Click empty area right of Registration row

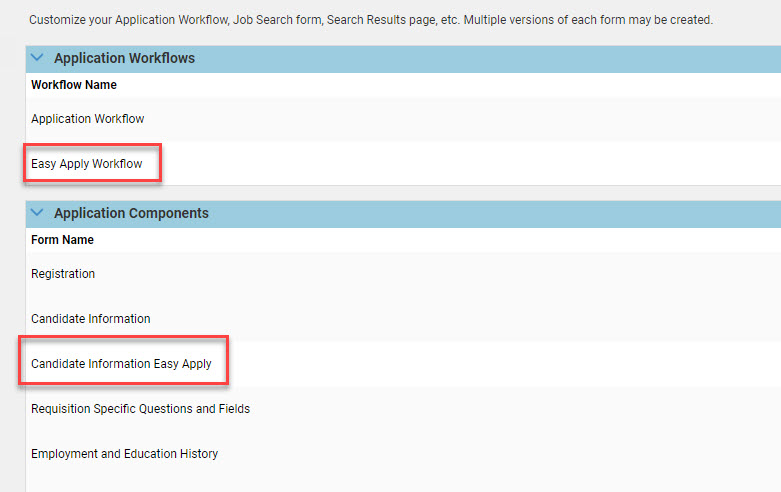[x=450, y=274]
